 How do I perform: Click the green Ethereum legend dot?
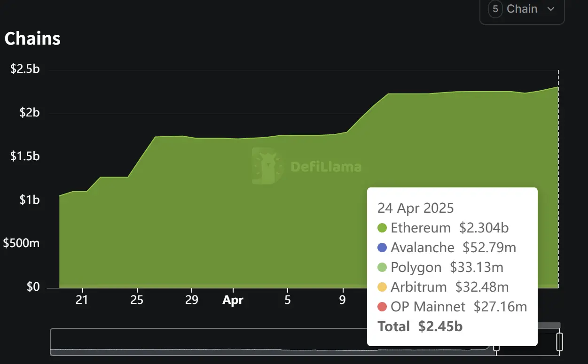point(382,228)
